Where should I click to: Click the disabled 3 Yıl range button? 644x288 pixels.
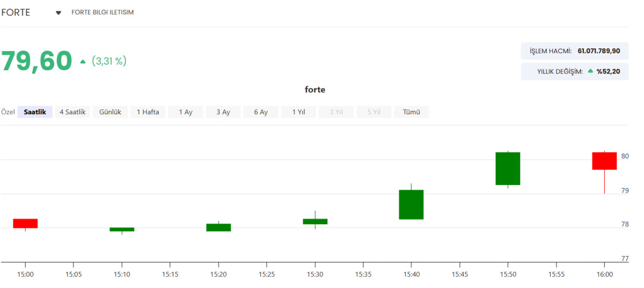tap(336, 112)
